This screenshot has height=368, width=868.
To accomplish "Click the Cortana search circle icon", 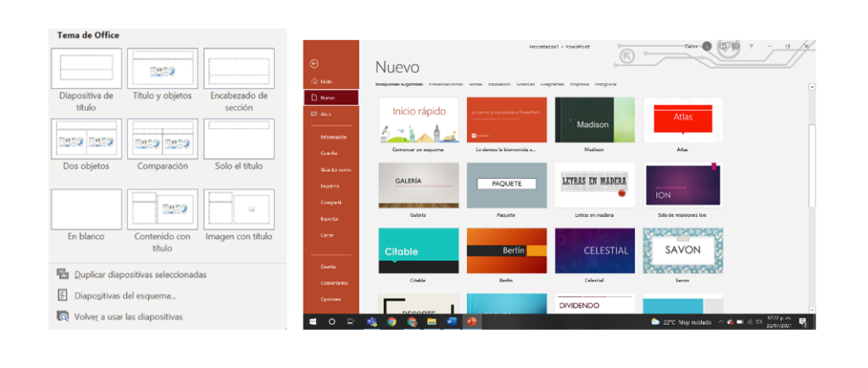I will pos(332,321).
